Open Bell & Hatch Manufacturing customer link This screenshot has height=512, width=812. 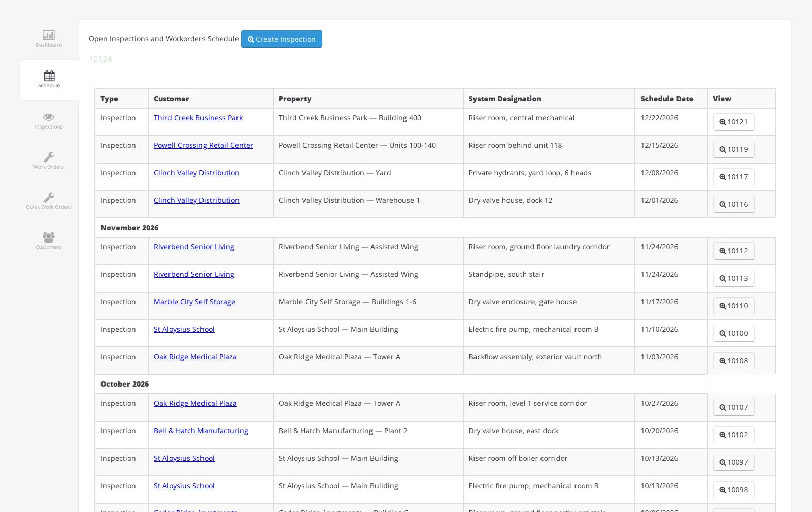pos(201,431)
